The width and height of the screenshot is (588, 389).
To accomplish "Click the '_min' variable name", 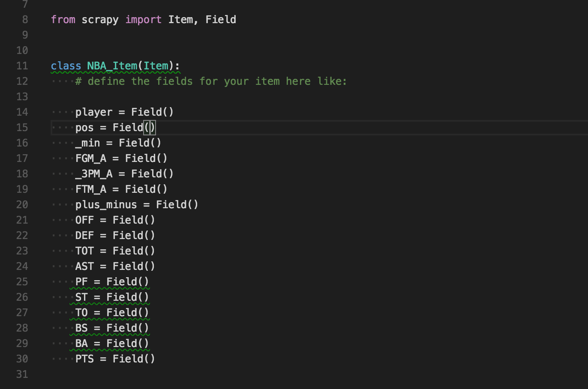I will pos(87,143).
